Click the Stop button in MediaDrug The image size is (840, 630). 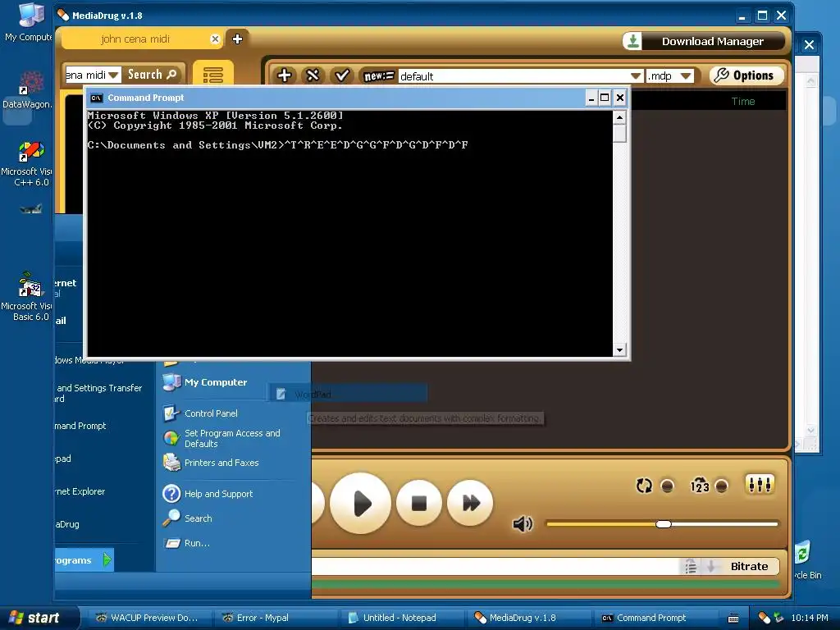click(419, 503)
